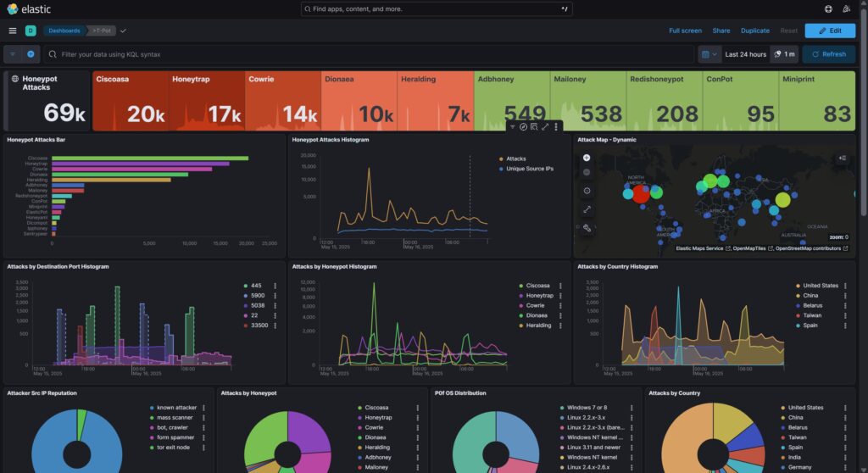Open the Attack Map measure tool
The width and height of the screenshot is (868, 473).
pos(587,209)
